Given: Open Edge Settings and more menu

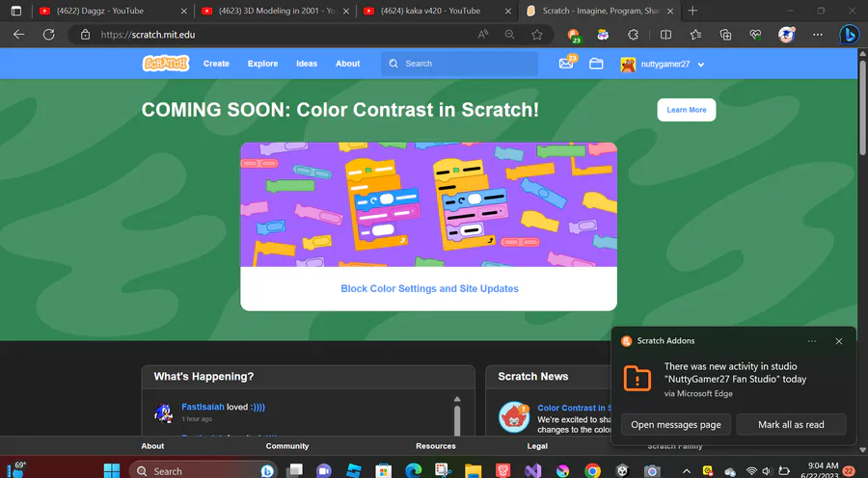Looking at the screenshot, I should [x=818, y=35].
